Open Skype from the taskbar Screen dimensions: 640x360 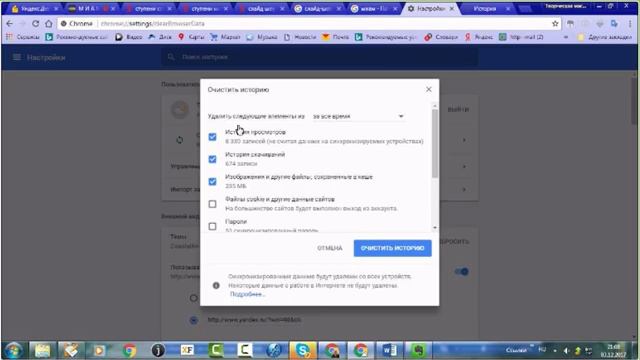(x=302, y=351)
